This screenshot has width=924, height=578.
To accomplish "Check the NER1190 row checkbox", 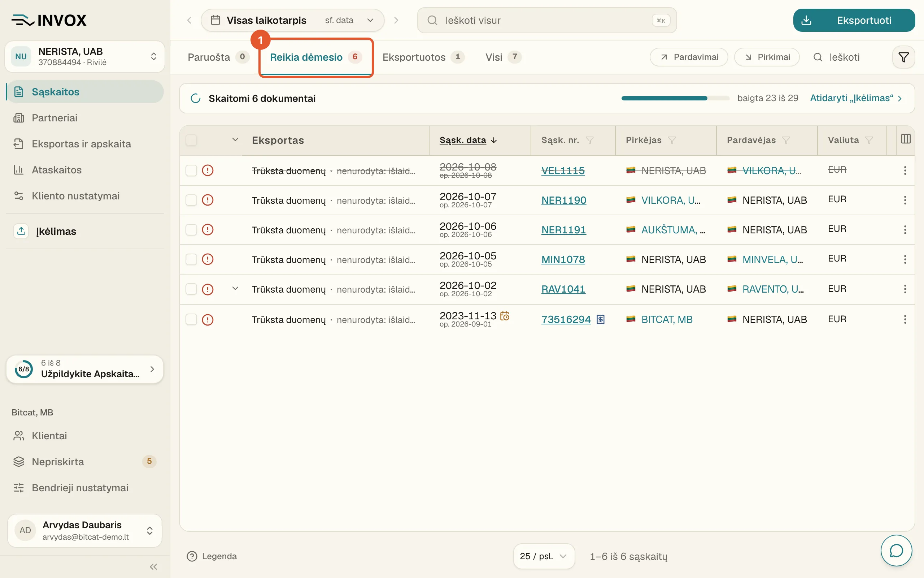I will 191,200.
